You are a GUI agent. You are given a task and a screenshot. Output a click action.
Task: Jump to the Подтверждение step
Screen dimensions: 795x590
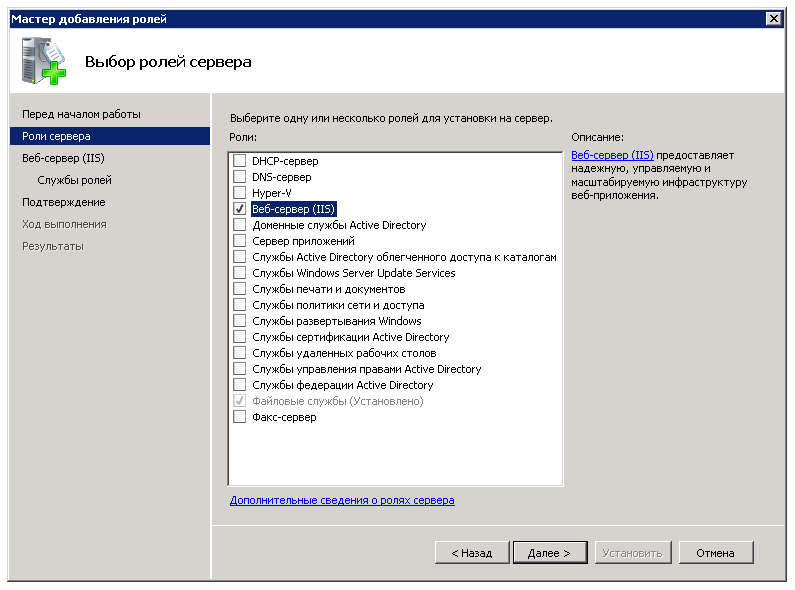[63, 202]
